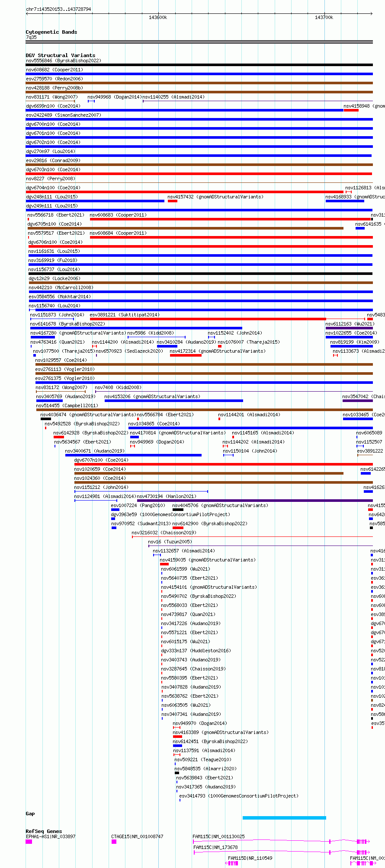Click the EPHA1-AS1|NR_033897 gene label
385x868 pixels.
pyautogui.click(x=51, y=836)
